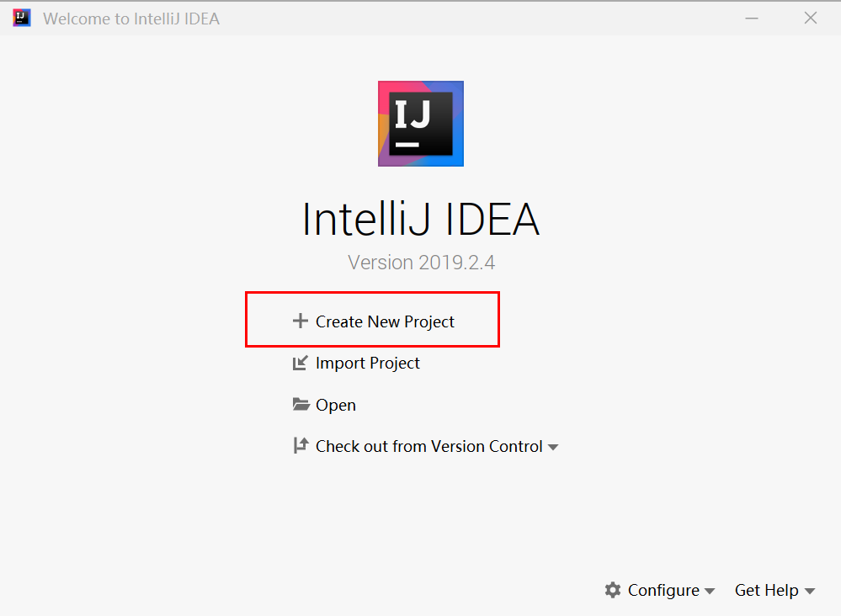Viewport: 841px width, 616px height.
Task: Click the plus icon beside Create New Project
Action: pos(301,321)
